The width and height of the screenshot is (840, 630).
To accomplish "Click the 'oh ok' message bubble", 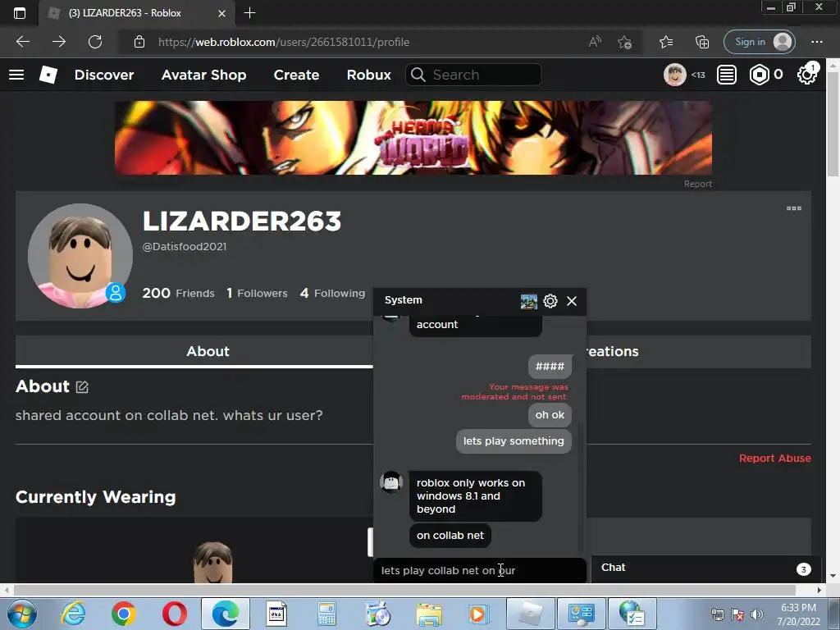I will (x=550, y=414).
